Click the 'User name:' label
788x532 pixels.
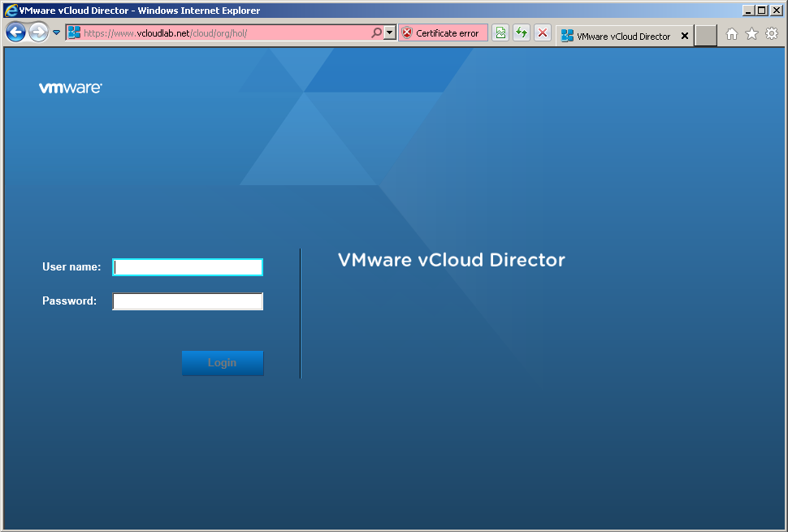71,266
